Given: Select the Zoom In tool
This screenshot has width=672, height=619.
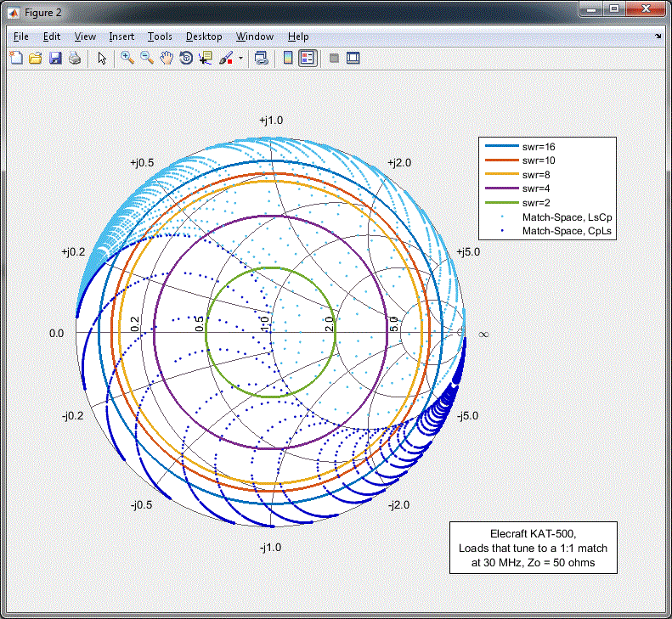Looking at the screenshot, I should tap(127, 58).
